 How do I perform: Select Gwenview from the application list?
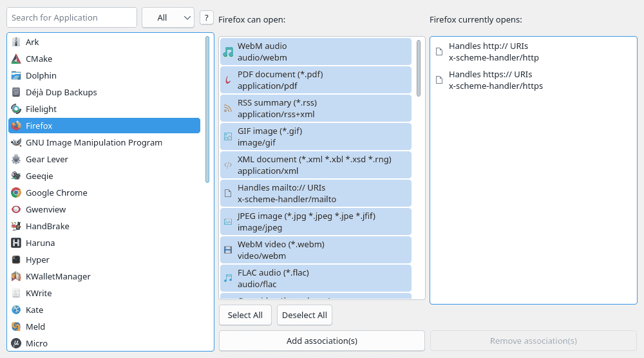click(104, 209)
